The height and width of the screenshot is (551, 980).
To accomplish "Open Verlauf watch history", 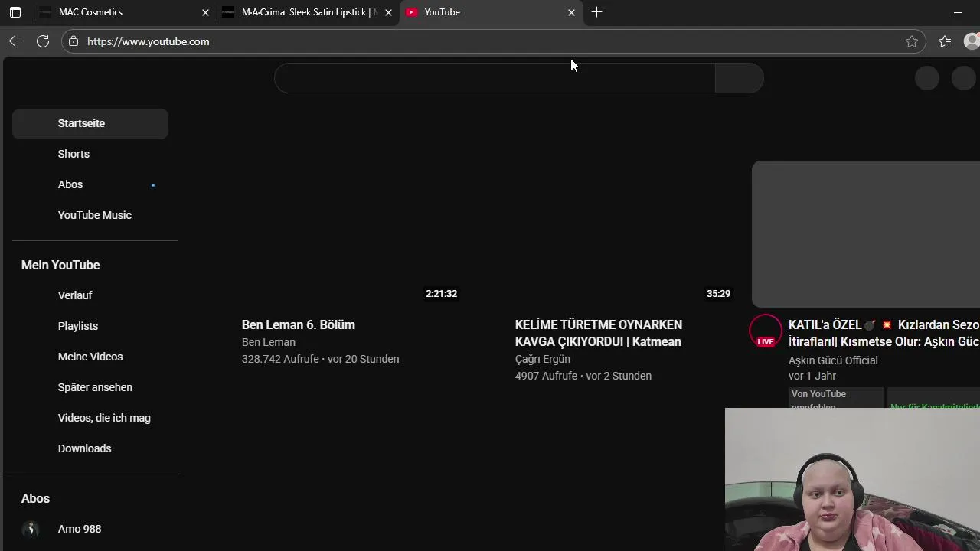I will click(x=90, y=295).
